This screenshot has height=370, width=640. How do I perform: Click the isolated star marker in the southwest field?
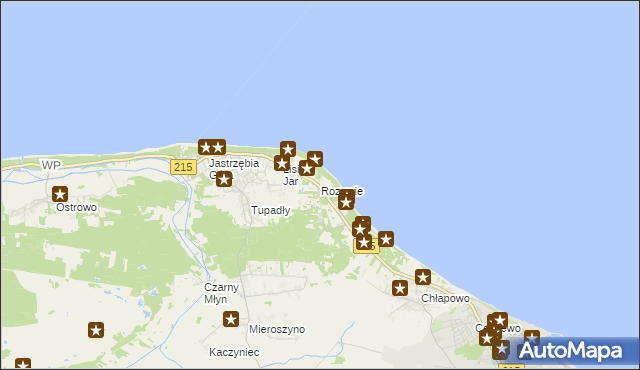click(96, 330)
